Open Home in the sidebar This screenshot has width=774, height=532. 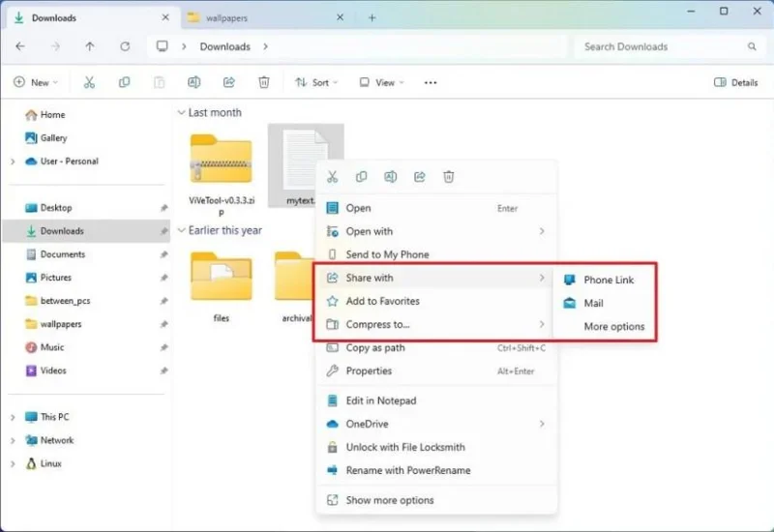(x=45, y=114)
